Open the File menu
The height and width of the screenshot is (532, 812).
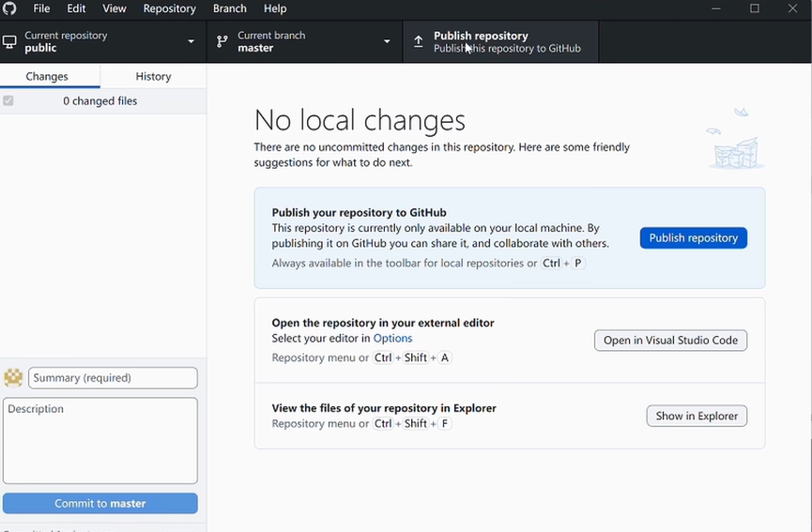point(41,8)
